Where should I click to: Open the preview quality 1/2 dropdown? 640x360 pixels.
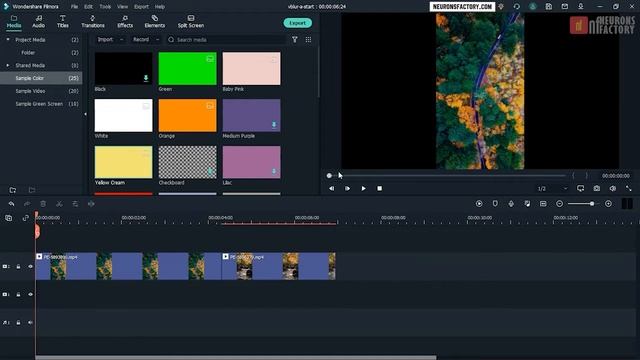[552, 189]
